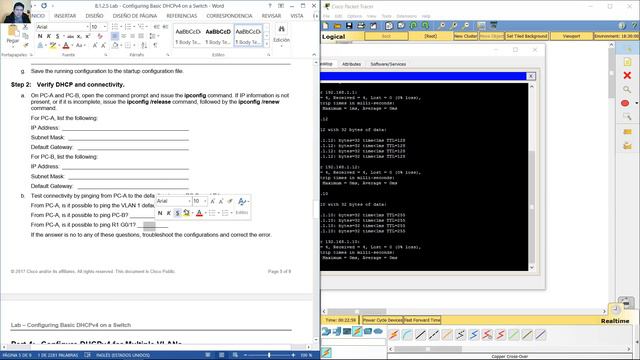The image size is (640, 360).
Task: Collapse the Word ribbon with the chevron
Action: (x=314, y=55)
